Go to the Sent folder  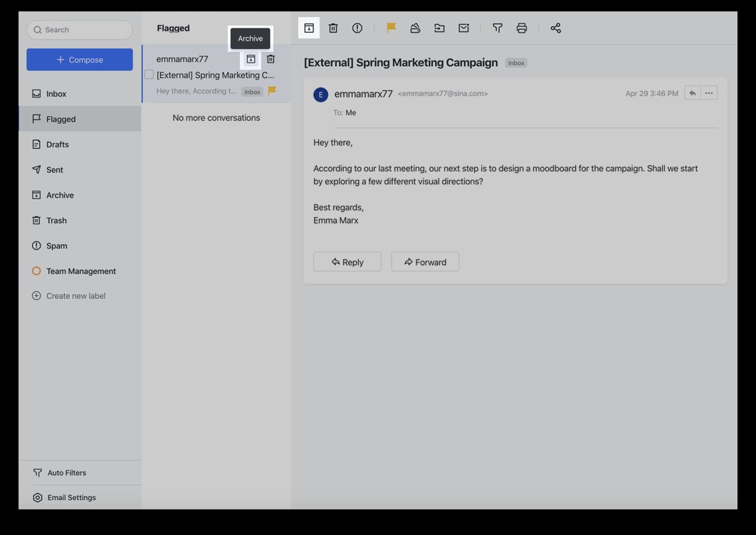point(55,169)
